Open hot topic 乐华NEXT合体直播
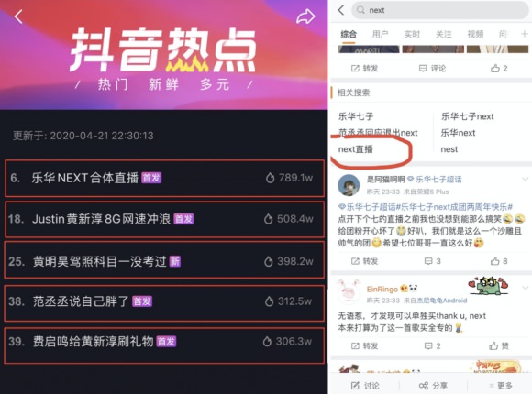Image resolution: width=532 pixels, height=394 pixels. click(x=164, y=178)
